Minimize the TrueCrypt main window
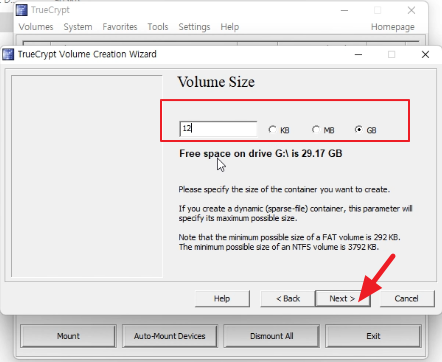This screenshot has width=442, height=362. (344, 10)
